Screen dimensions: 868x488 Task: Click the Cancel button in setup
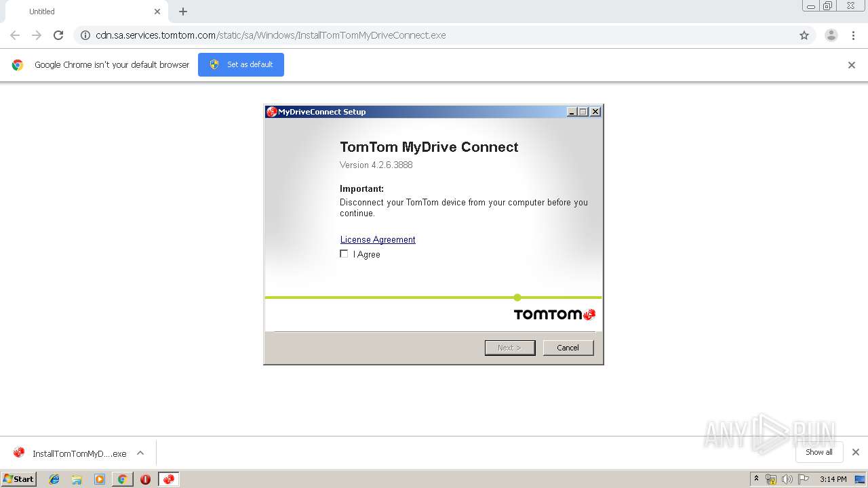point(568,348)
